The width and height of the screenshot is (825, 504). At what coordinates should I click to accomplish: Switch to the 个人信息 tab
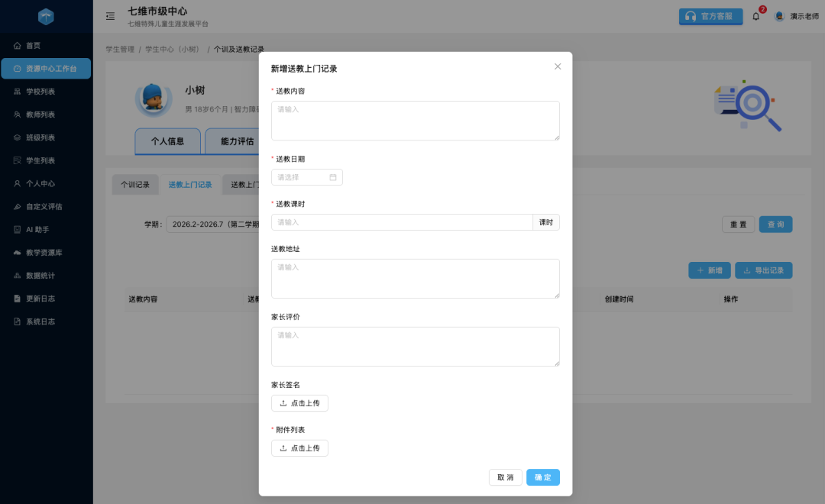point(167,141)
